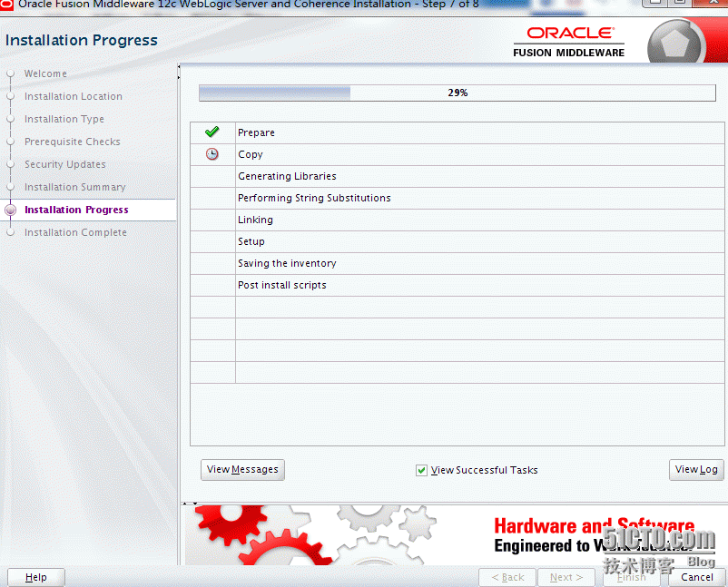Click the 29% installation progress bar
The image size is (728, 587).
coord(457,93)
